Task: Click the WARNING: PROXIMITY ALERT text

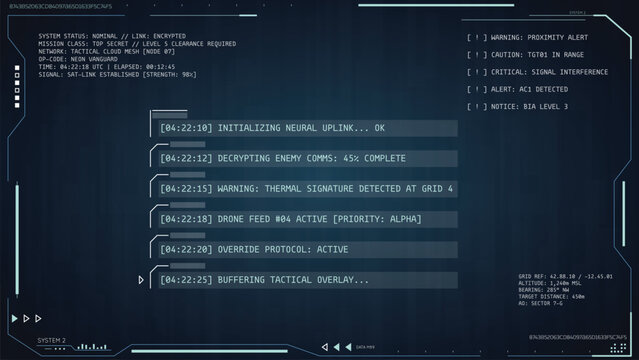Action: coord(539,38)
